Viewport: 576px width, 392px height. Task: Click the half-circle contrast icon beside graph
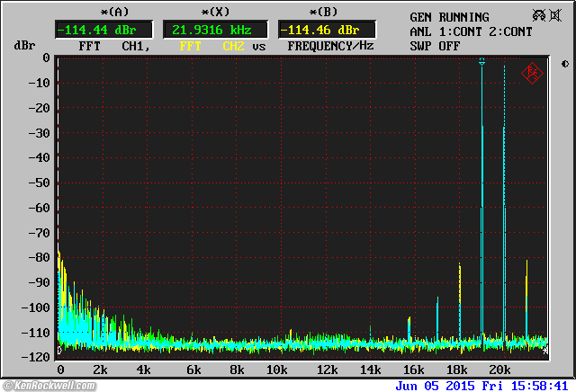564,64
